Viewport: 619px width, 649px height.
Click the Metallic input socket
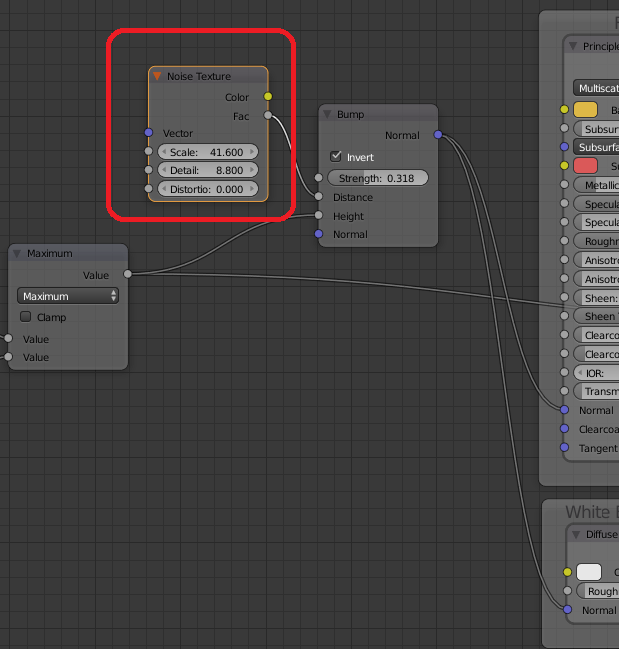coord(564,184)
